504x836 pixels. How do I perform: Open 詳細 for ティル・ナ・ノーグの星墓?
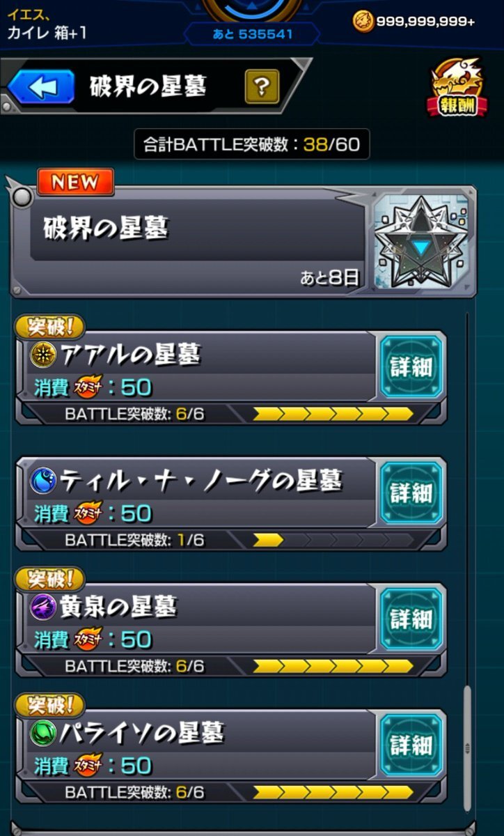411,493
